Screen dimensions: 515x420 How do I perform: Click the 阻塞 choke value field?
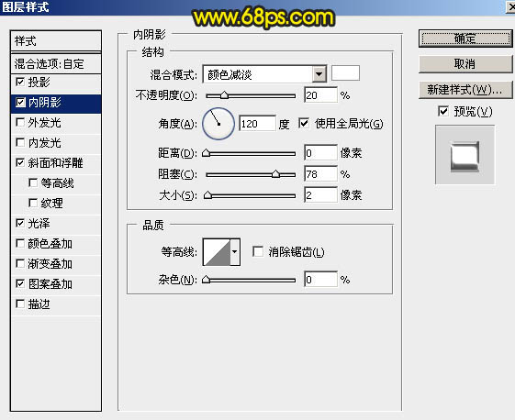[x=320, y=174]
